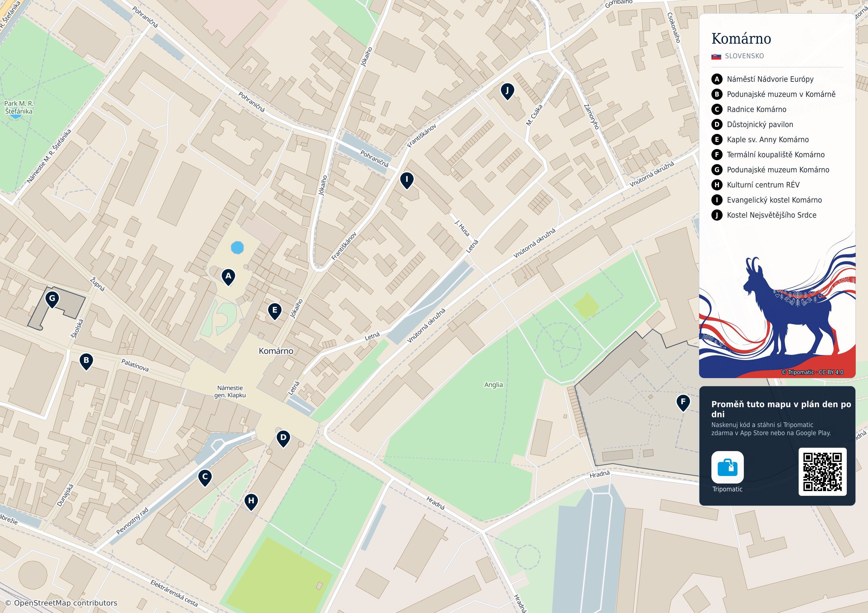Open the OpenStreetMap contributors attribution
Viewport: 868px width, 613px height.
click(x=61, y=603)
